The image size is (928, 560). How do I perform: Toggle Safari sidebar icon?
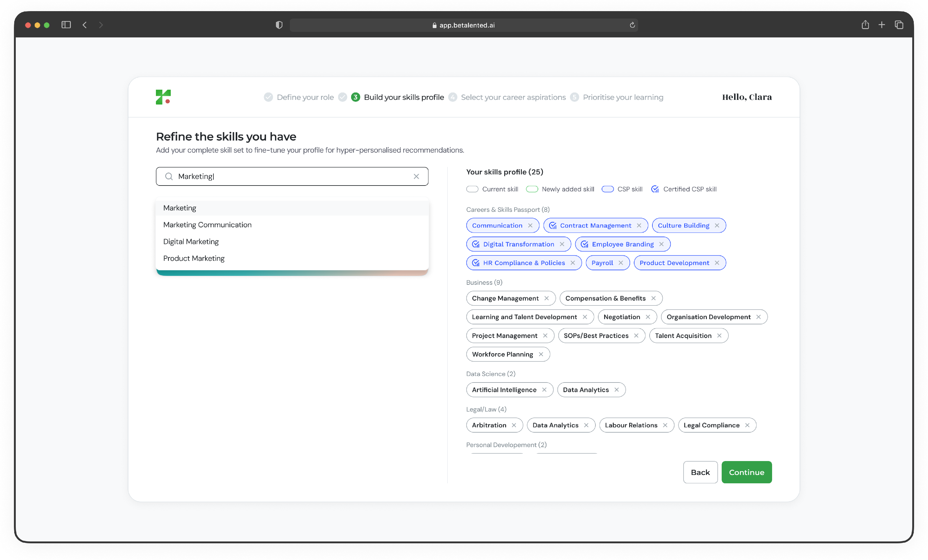pos(66,25)
